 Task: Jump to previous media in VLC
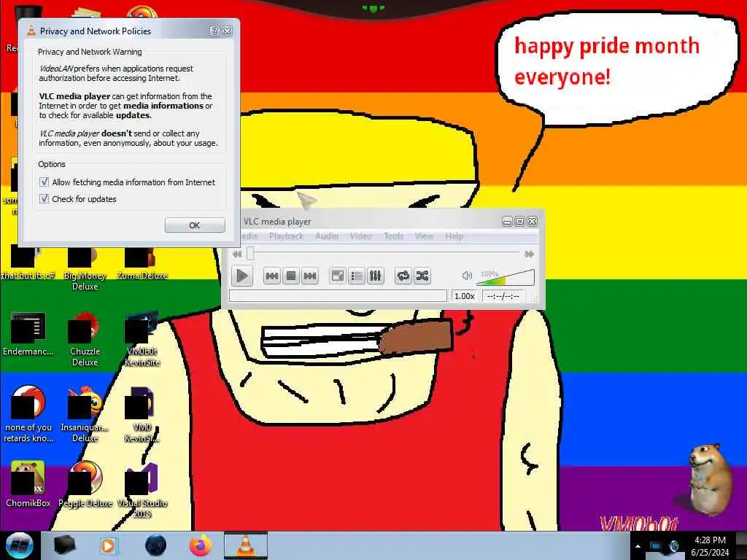pos(271,276)
